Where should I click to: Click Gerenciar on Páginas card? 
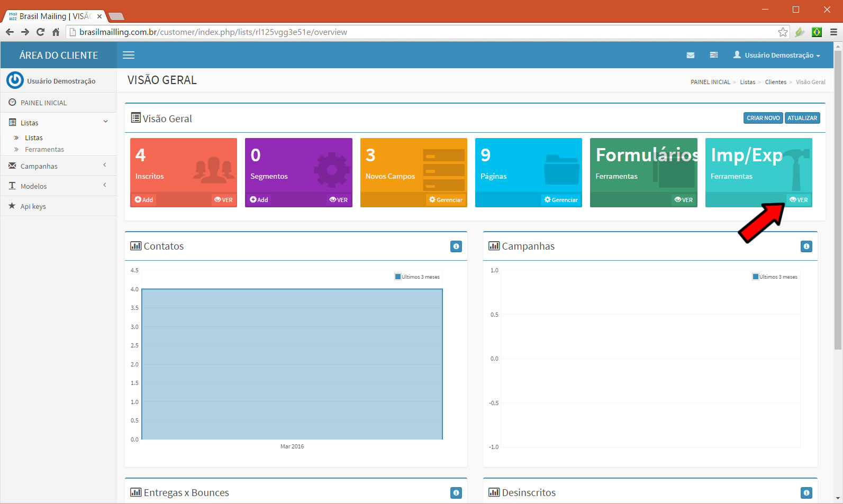pyautogui.click(x=561, y=200)
